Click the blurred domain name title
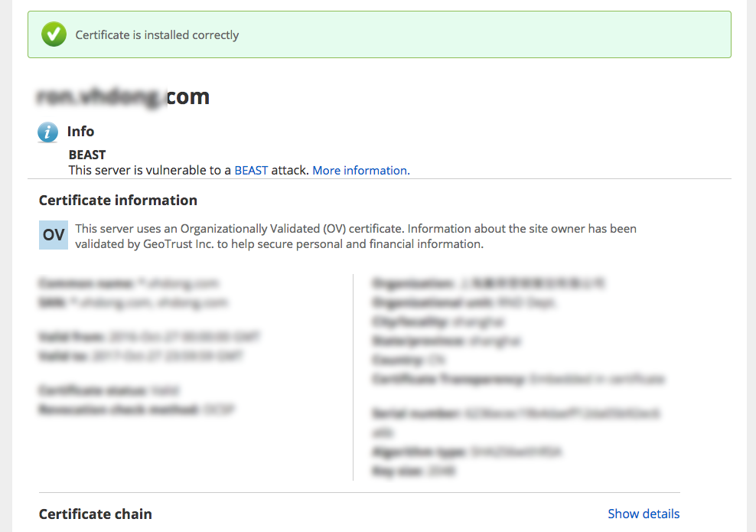This screenshot has width=756, height=532. coord(123,97)
